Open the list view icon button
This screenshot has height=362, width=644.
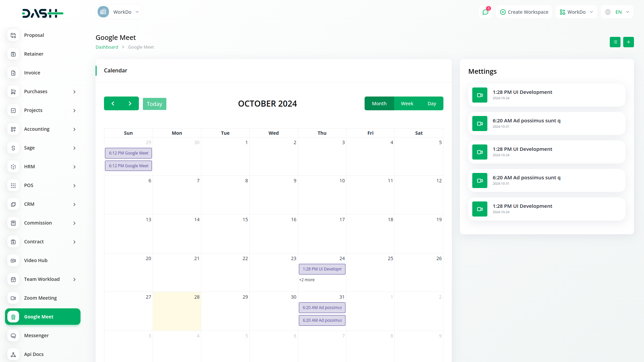tap(615, 42)
